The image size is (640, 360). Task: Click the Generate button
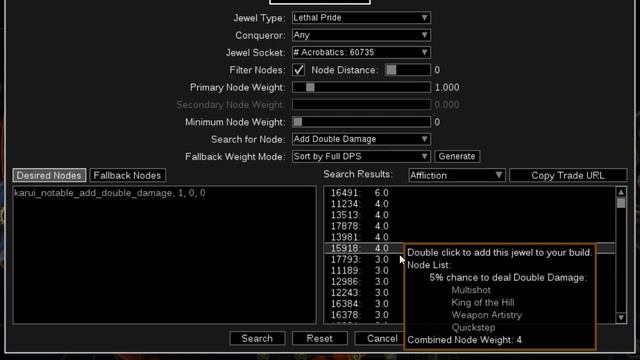point(457,156)
